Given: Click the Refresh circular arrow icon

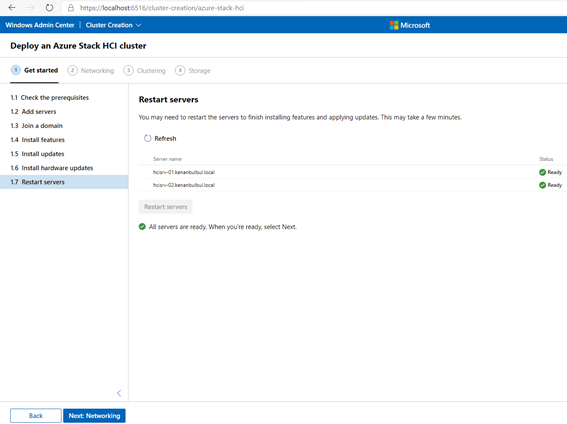Looking at the screenshot, I should (x=147, y=138).
